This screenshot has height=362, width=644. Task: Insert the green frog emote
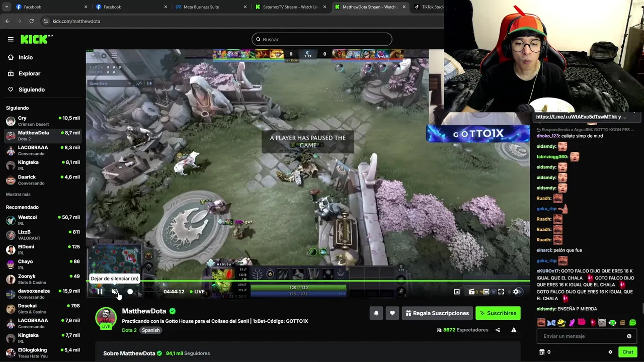pyautogui.click(x=632, y=323)
